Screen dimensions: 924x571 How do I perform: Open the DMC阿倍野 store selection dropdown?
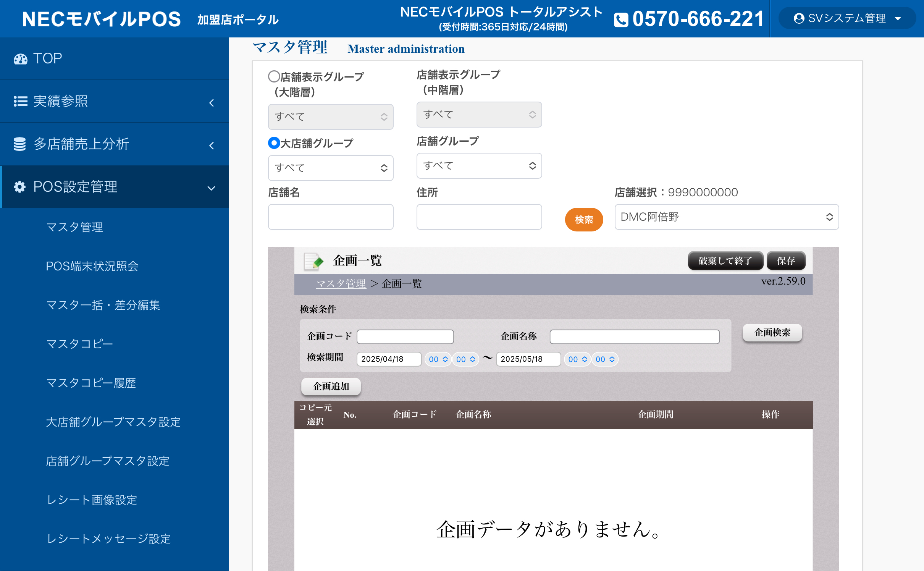coord(727,217)
